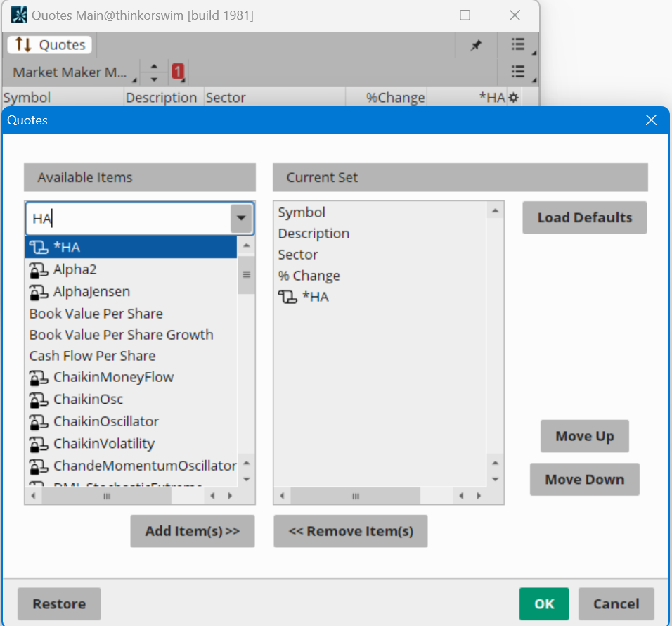The width and height of the screenshot is (672, 626).
Task: Click the red number 1 link color indicator
Action: [x=178, y=71]
